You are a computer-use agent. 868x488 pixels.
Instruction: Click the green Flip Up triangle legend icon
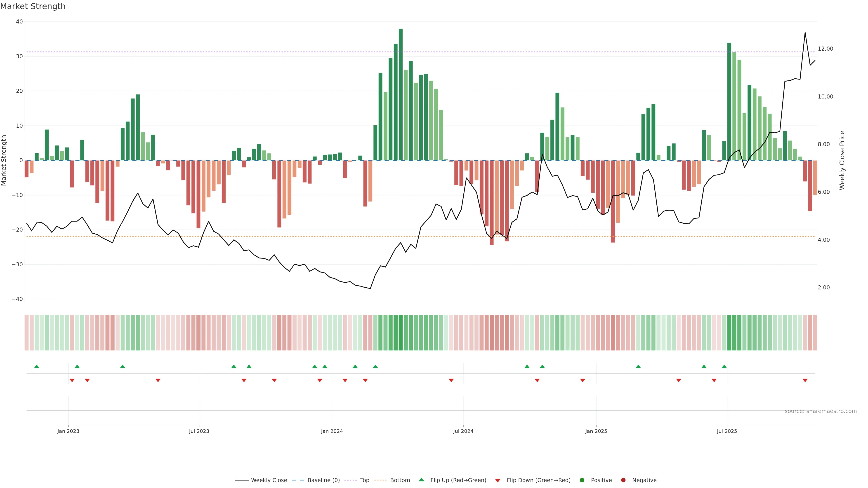click(x=421, y=480)
